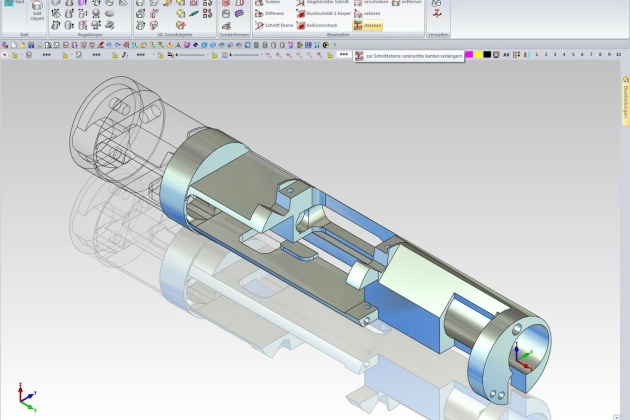Screen dimensions: 630x420
Task: Click the Summe boolean operation
Action: [270, 3]
